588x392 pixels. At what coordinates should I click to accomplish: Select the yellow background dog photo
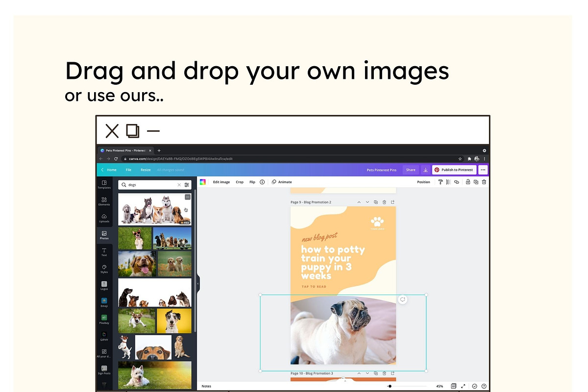(174, 320)
